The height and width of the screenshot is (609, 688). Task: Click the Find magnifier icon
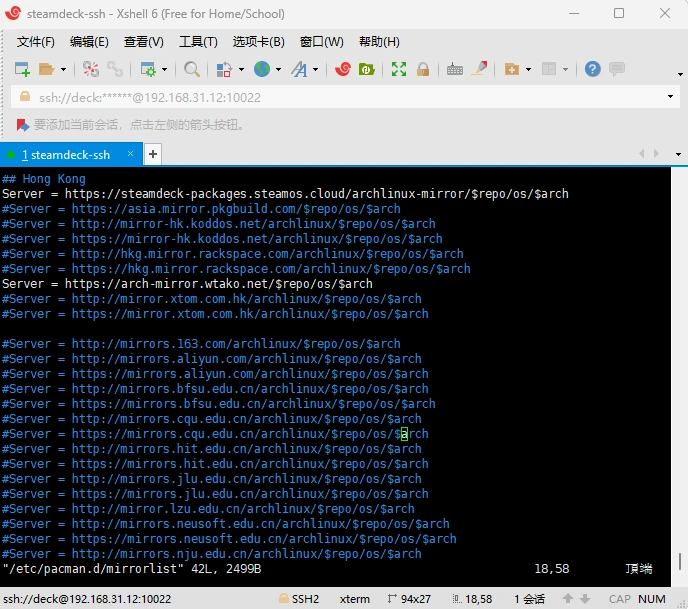192,69
